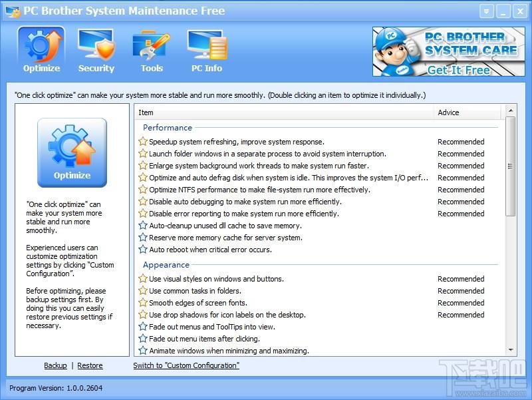Switch to the Security tab
Image resolution: width=532 pixels, height=400 pixels.
point(96,51)
